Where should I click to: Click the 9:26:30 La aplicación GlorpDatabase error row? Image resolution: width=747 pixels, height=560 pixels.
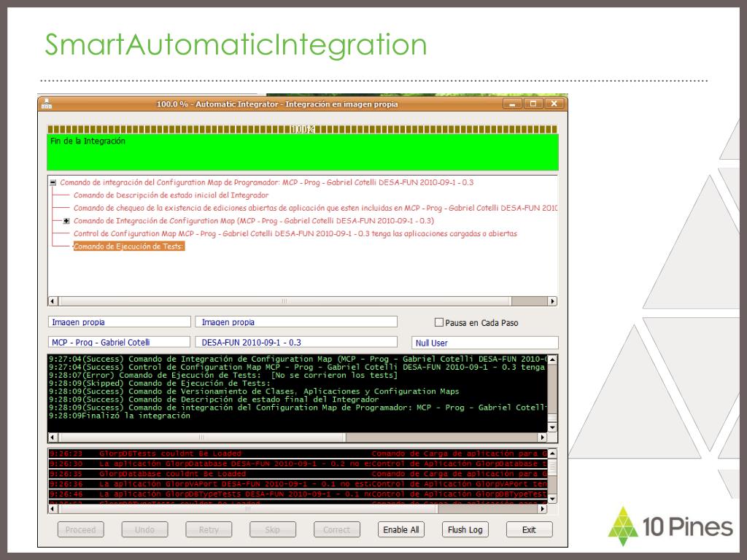[298, 464]
